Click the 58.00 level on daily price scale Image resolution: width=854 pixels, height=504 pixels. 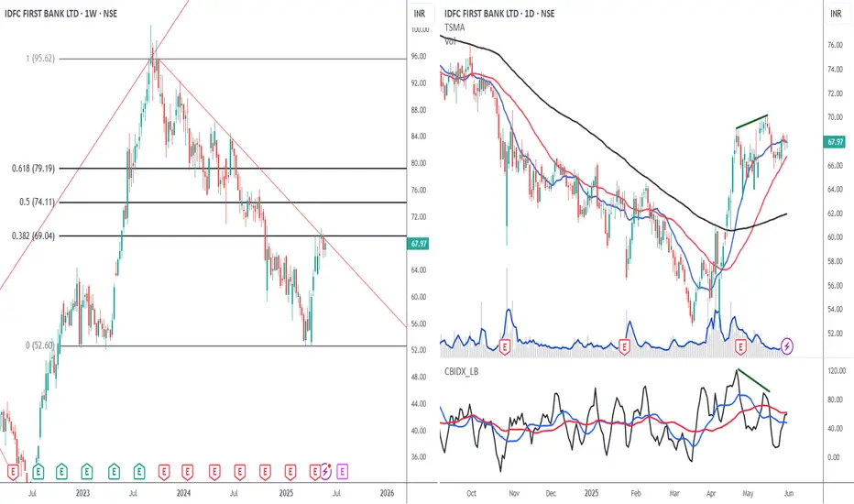pos(835,261)
